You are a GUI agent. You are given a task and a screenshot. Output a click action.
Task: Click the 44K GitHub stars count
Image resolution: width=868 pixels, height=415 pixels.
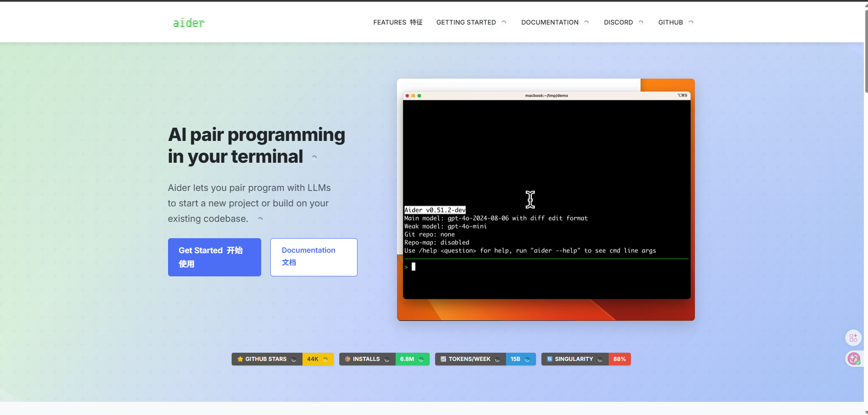[x=313, y=359]
